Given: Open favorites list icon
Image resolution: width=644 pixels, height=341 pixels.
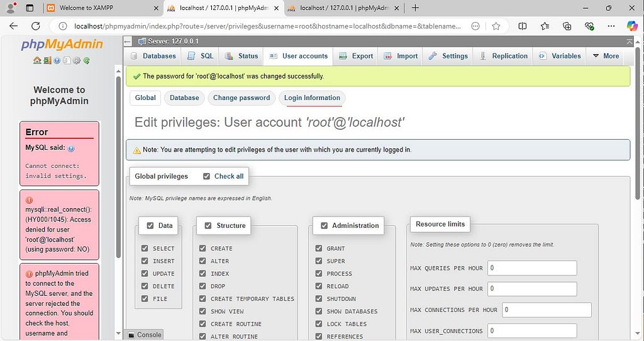Looking at the screenshot, I should [545, 26].
